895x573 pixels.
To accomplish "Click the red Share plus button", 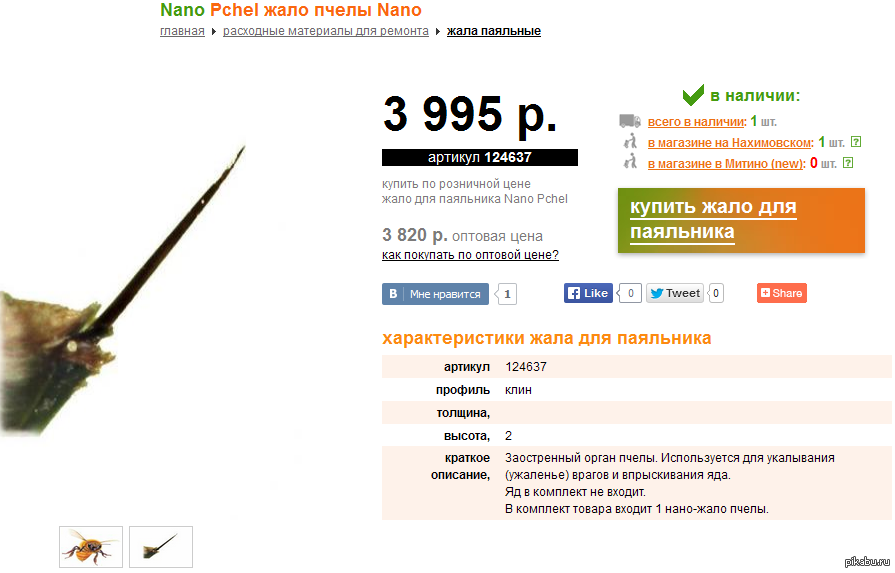I will 781,293.
